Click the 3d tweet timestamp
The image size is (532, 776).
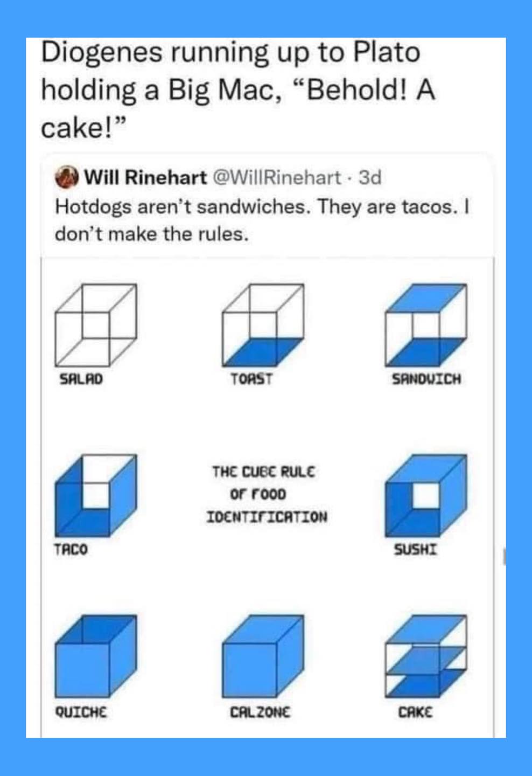(x=370, y=177)
